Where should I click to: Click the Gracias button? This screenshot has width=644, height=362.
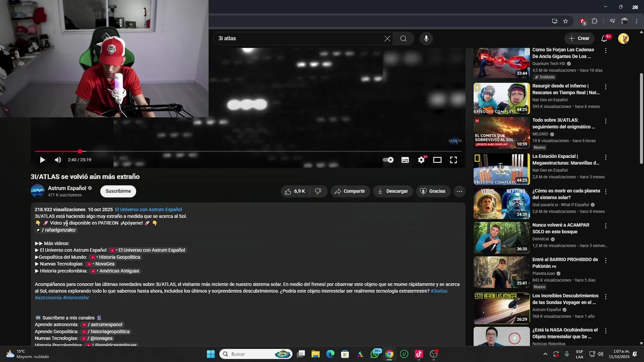pos(433,191)
